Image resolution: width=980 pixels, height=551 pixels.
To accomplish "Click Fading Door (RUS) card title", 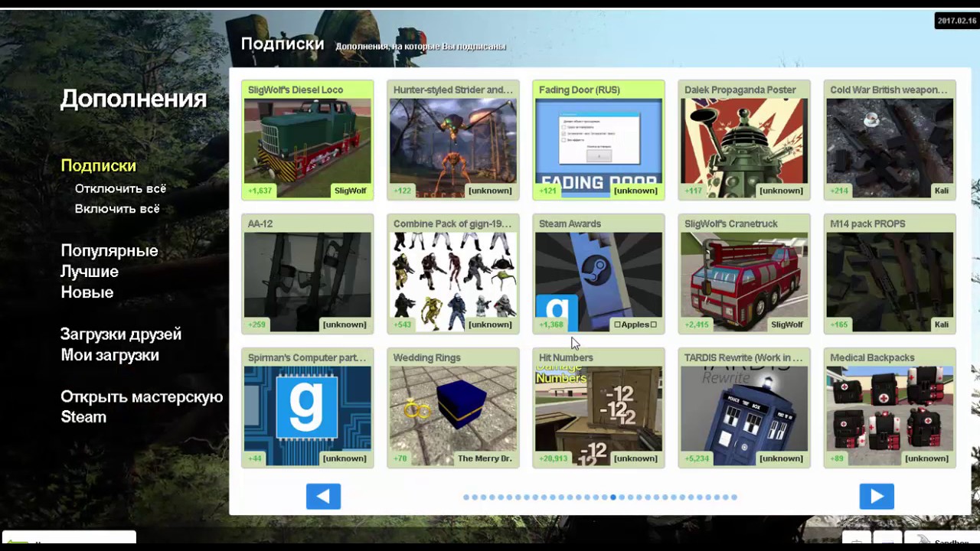I will click(580, 90).
